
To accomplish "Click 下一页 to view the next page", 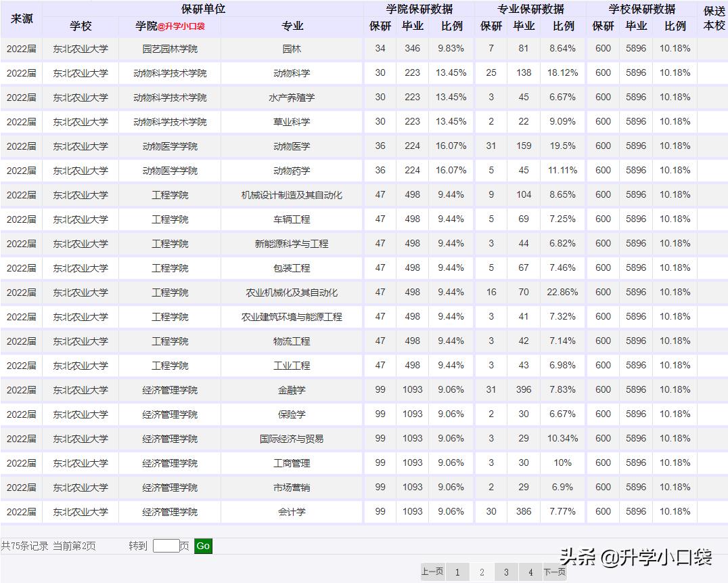I will pos(554,571).
